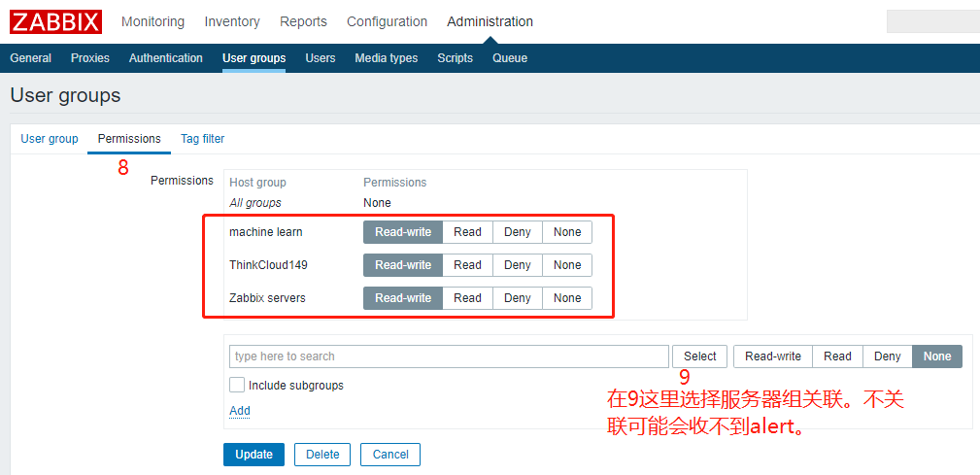Open Media types submenu
This screenshot has height=475, width=980.
point(387,58)
